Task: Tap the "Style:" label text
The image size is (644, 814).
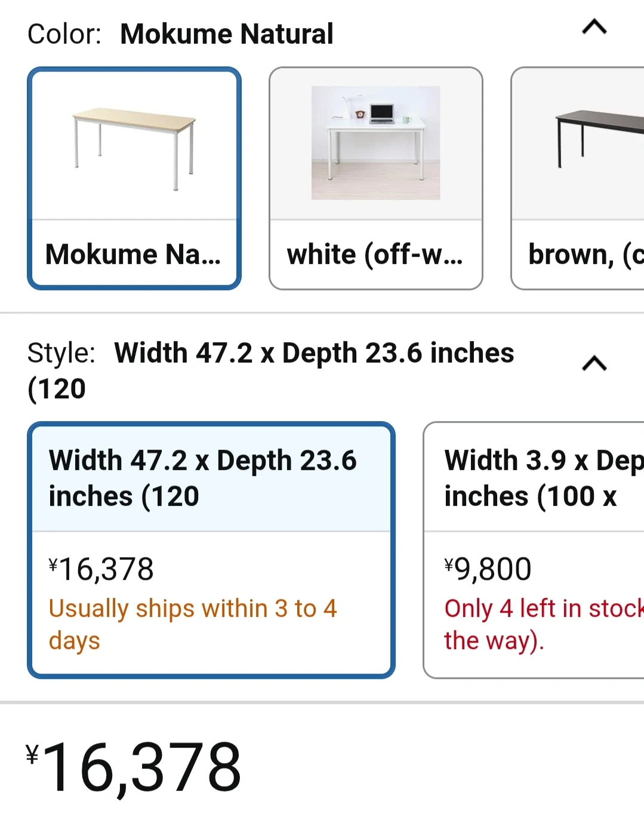Action: (x=61, y=353)
